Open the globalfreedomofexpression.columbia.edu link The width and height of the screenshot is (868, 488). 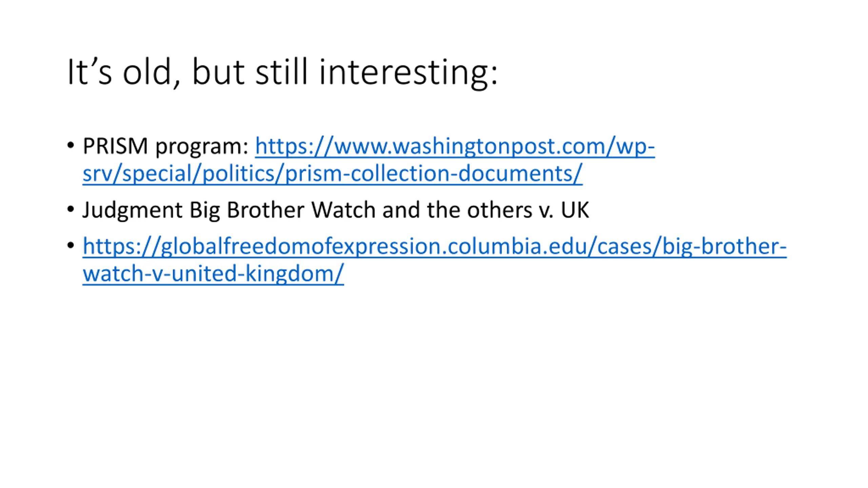tap(434, 246)
